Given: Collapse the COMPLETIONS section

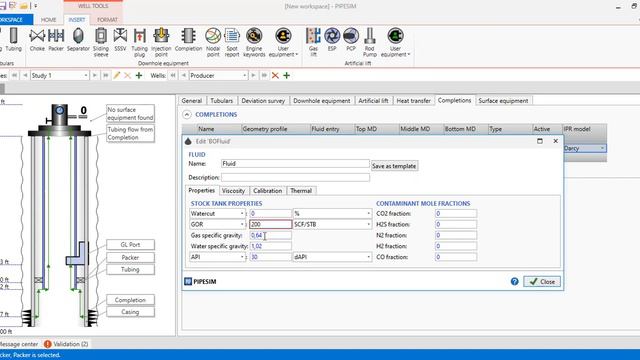Looking at the screenshot, I should (187, 115).
